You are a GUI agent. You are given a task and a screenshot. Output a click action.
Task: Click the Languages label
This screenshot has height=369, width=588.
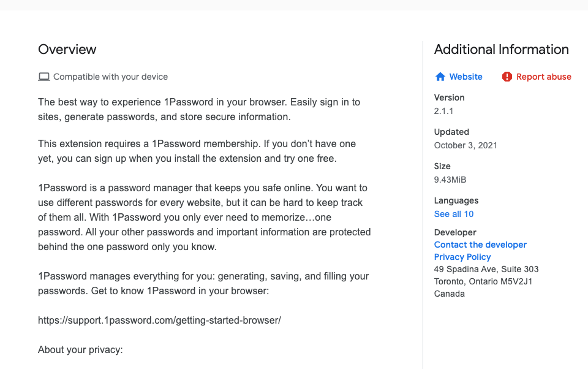pos(456,200)
